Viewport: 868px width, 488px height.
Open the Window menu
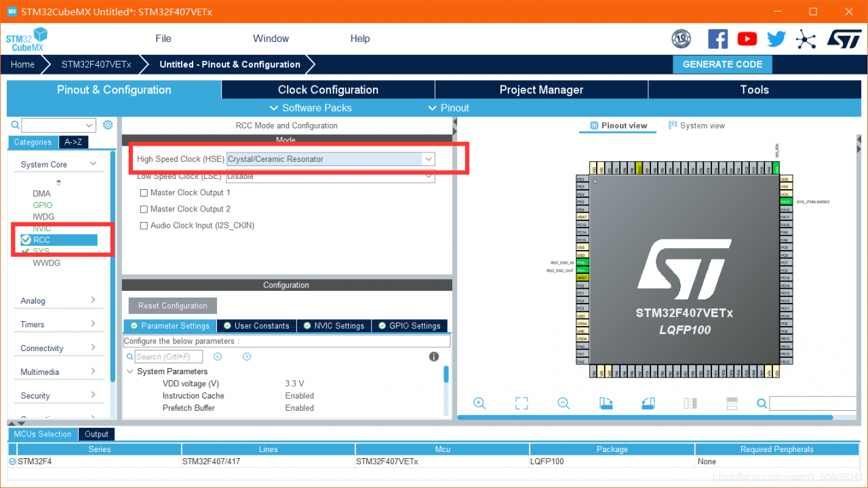[x=271, y=39]
